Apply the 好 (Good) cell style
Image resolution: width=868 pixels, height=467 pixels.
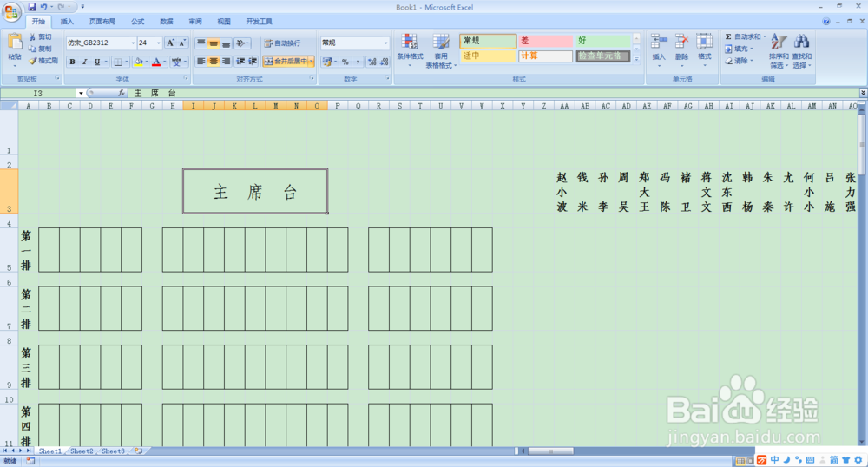tap(603, 41)
